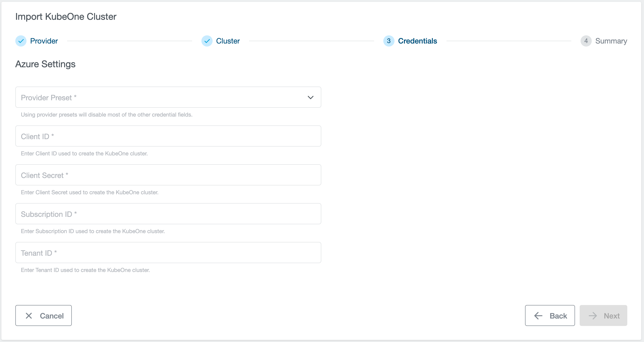This screenshot has width=644, height=342.
Task: Click inside the Client ID field
Action: [168, 136]
